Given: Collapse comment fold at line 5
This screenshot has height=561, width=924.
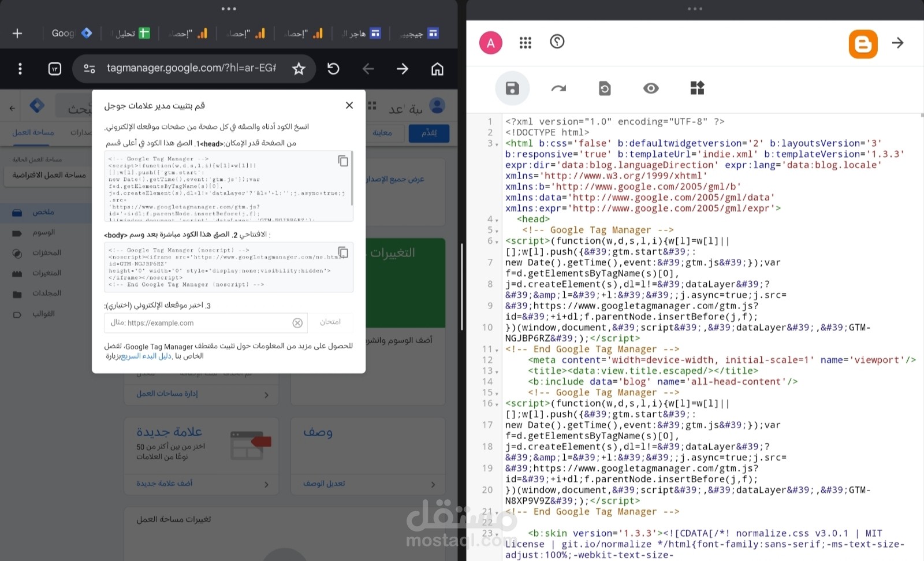Looking at the screenshot, I should 497,231.
